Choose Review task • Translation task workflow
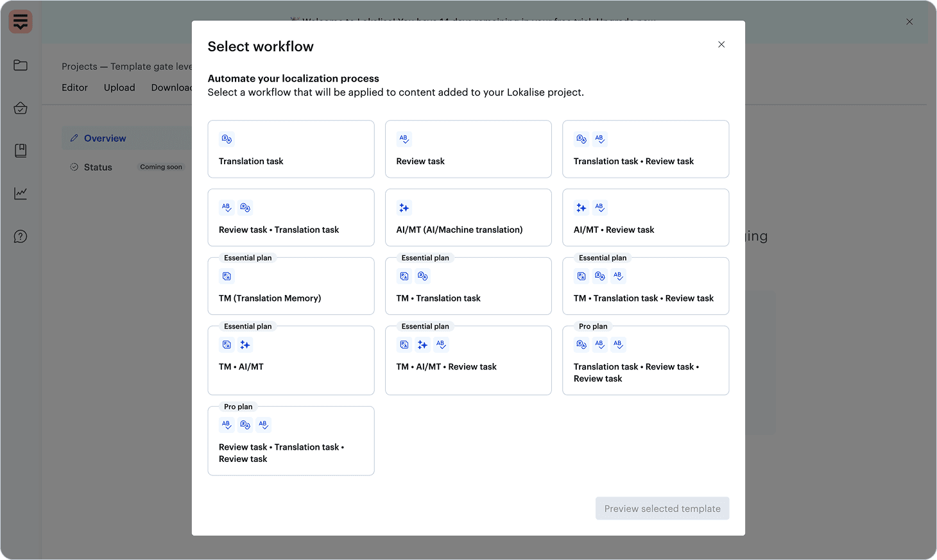The image size is (937, 560). point(291,217)
